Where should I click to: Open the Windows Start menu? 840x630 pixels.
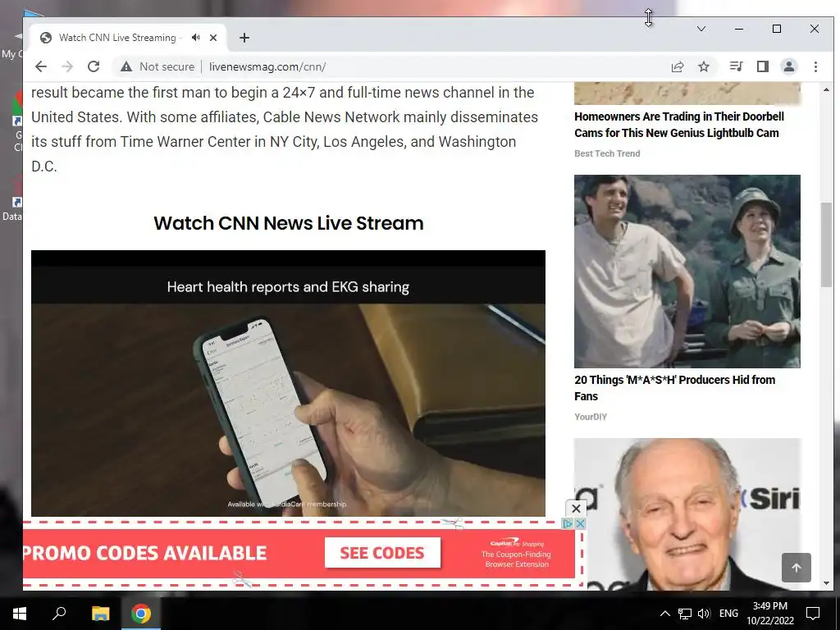[20, 614]
